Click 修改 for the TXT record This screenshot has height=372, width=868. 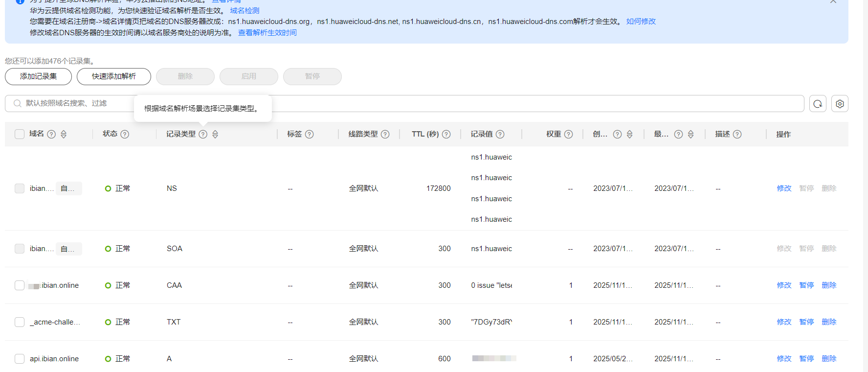point(784,322)
